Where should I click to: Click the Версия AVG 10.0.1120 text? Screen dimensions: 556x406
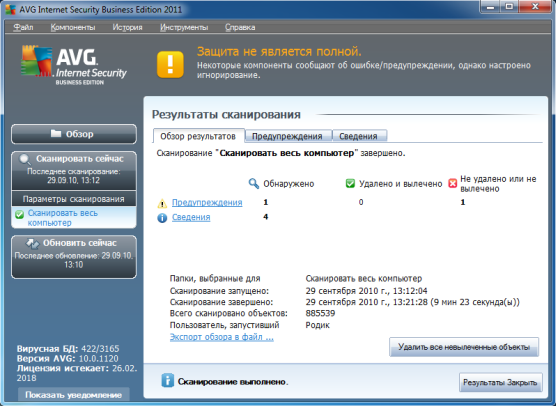[x=68, y=358]
